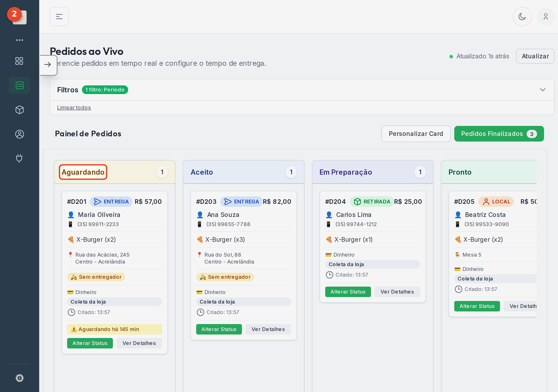Go to dashboard grid icon in sidebar
The height and width of the screenshot is (392, 558).
pos(19,61)
